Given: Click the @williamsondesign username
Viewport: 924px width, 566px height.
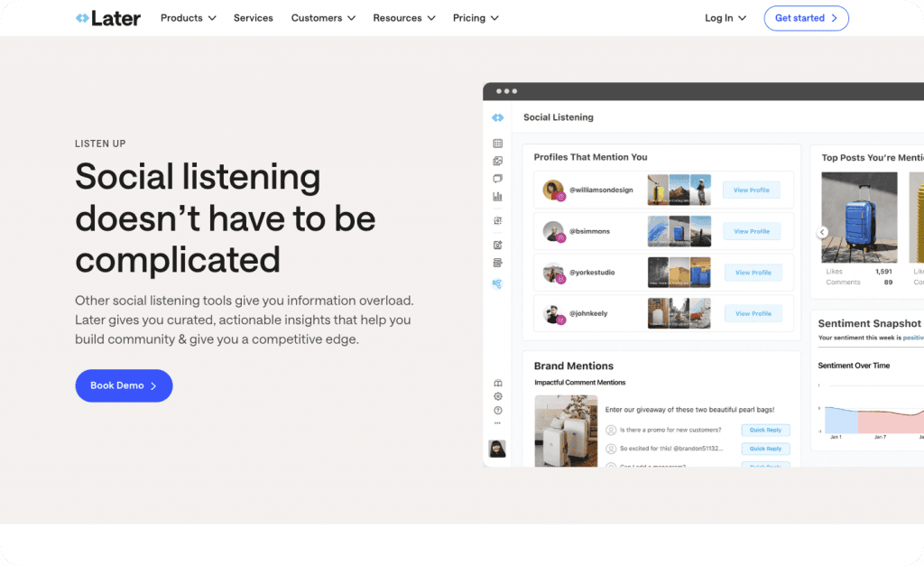Looking at the screenshot, I should [601, 190].
